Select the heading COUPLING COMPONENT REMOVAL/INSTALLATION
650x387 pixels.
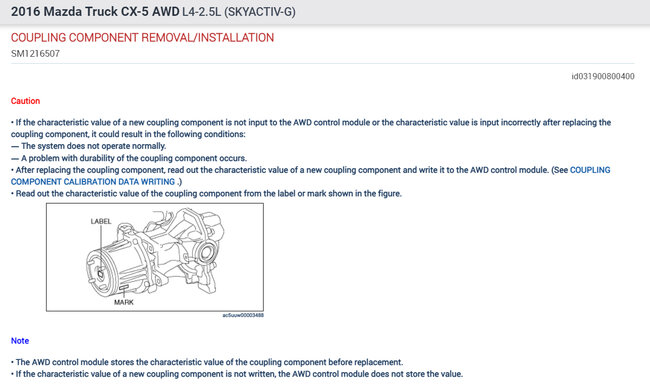142,38
